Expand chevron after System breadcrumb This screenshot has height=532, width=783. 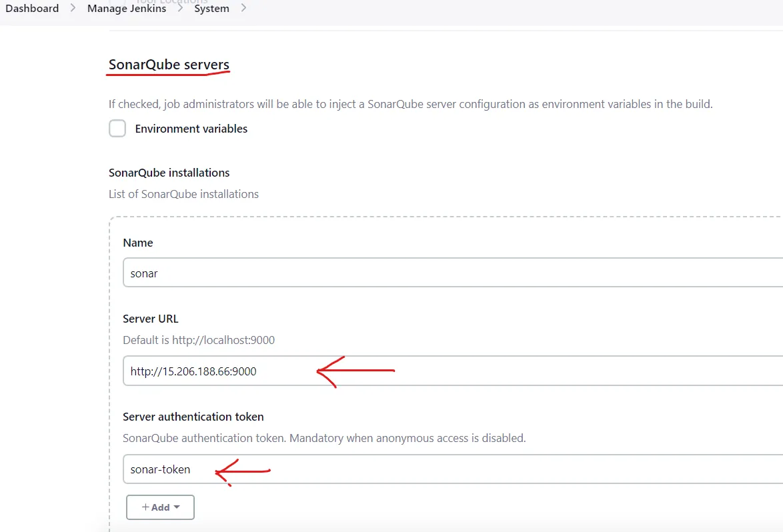(x=243, y=8)
